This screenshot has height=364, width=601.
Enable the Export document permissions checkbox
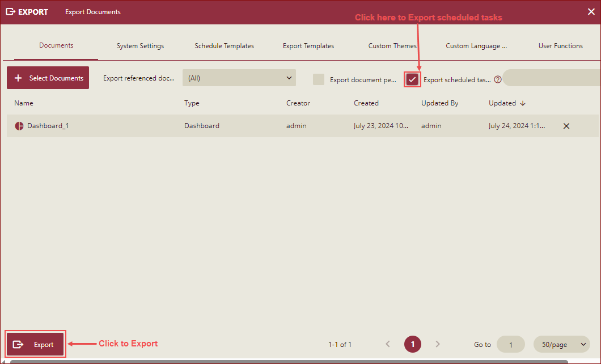coord(318,79)
